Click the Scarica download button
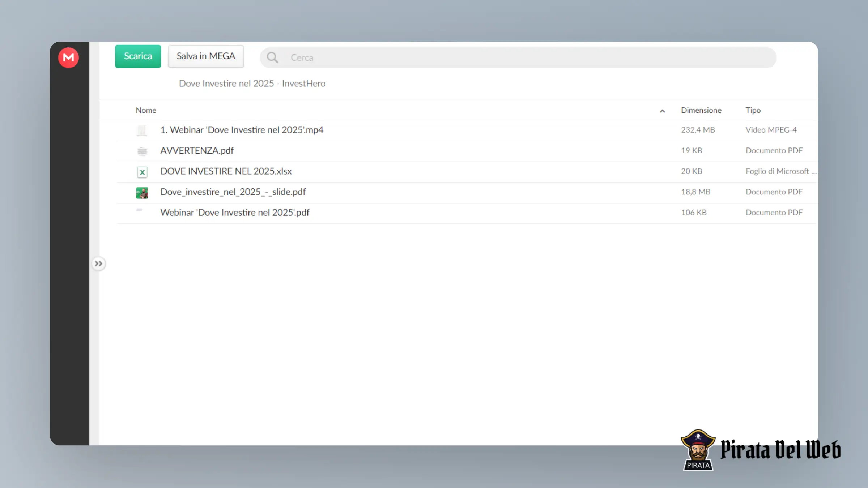The height and width of the screenshot is (488, 868). pyautogui.click(x=138, y=56)
